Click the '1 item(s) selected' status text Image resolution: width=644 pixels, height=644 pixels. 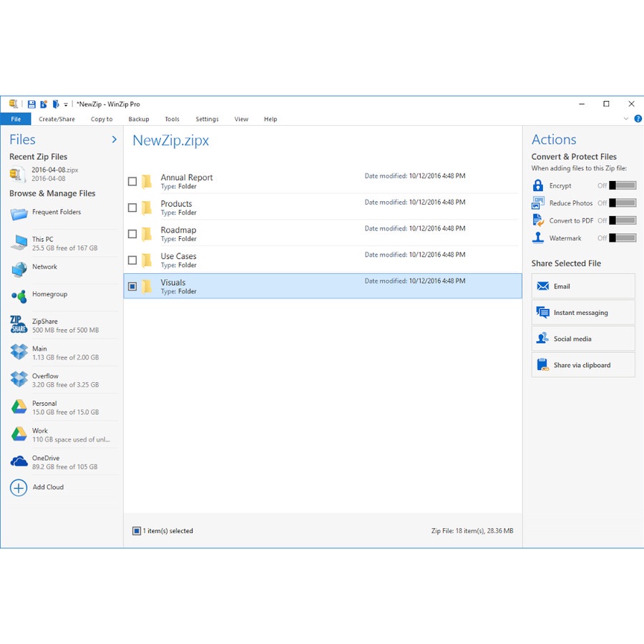tap(168, 531)
